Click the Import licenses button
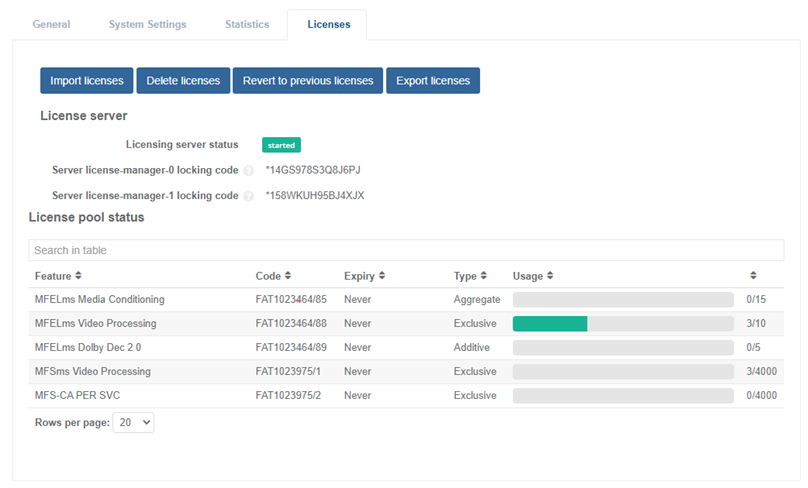Screen dimensions: 808x488 [x=86, y=81]
